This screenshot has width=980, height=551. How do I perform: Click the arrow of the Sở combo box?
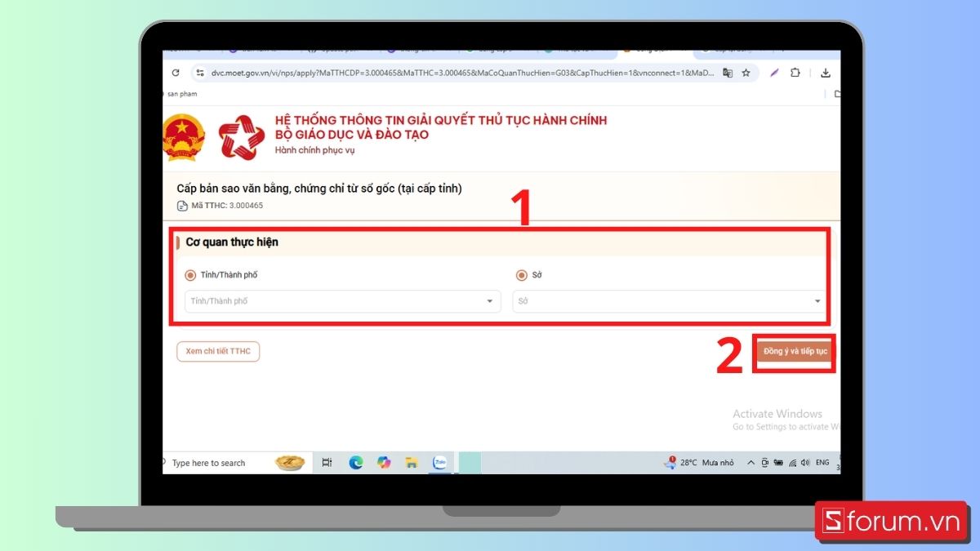coord(817,301)
